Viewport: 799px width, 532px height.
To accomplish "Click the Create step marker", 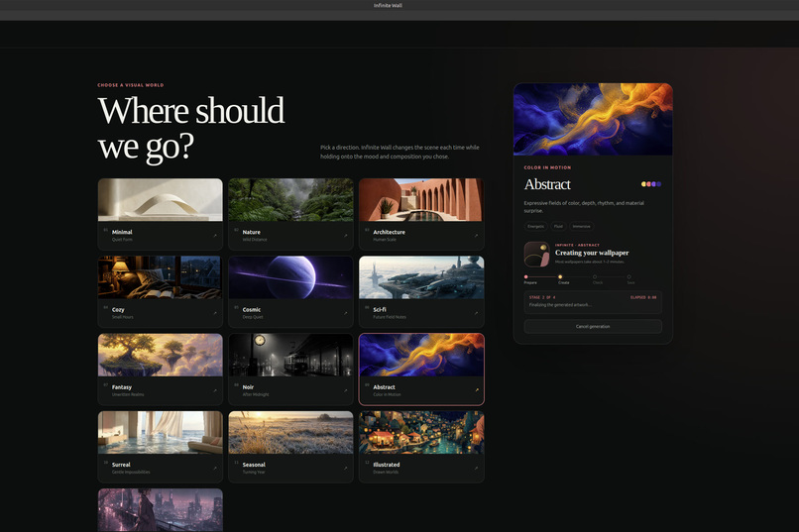I will [560, 277].
